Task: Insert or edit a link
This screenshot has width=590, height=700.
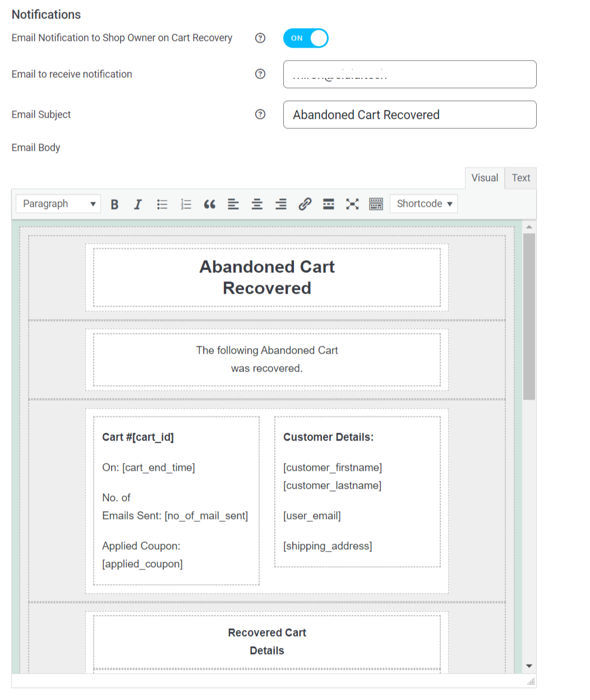Action: 305,204
